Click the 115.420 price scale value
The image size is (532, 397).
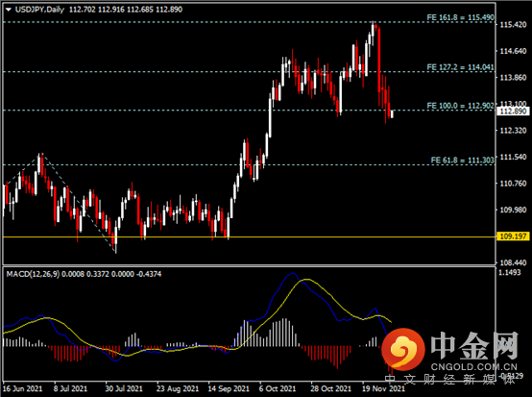513,24
